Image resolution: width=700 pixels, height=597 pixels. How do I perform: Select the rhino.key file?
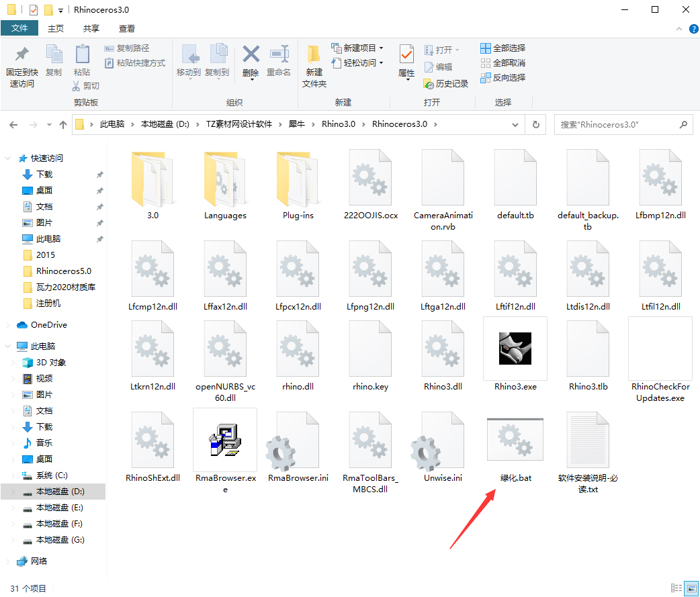[x=370, y=356]
